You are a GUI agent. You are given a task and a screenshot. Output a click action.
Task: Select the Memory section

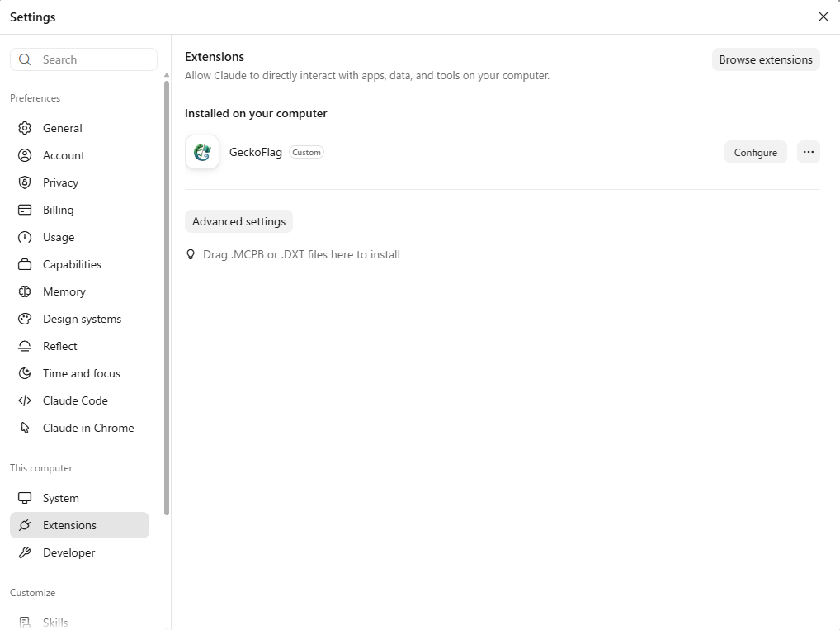[79, 291]
